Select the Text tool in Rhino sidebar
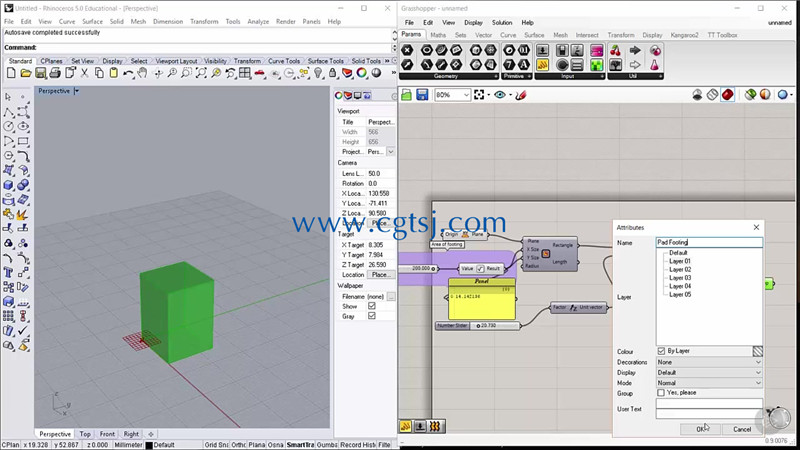This screenshot has width=800, height=450. coord(9,272)
